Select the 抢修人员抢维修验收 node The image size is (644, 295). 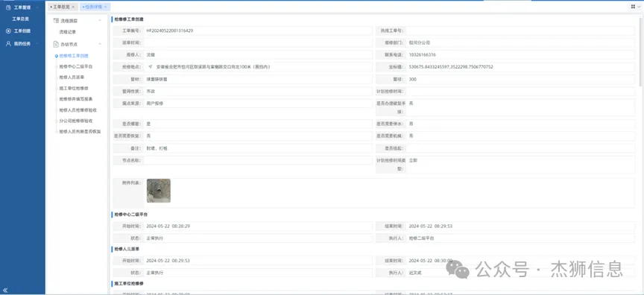pyautogui.click(x=78, y=110)
